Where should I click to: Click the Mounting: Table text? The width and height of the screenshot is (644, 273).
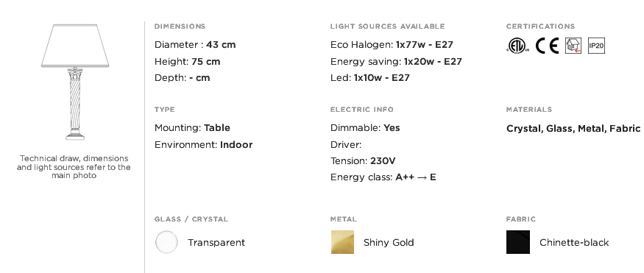click(x=192, y=128)
